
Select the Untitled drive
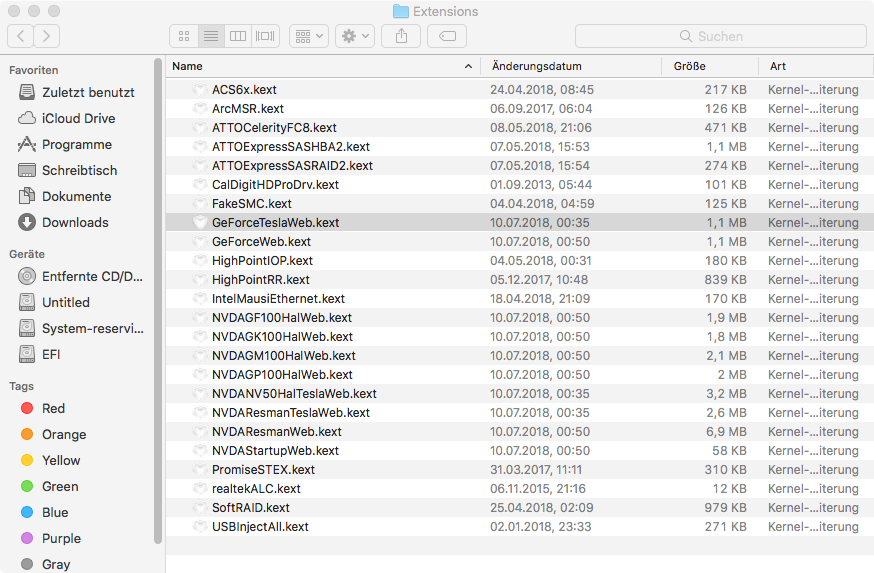[55, 302]
